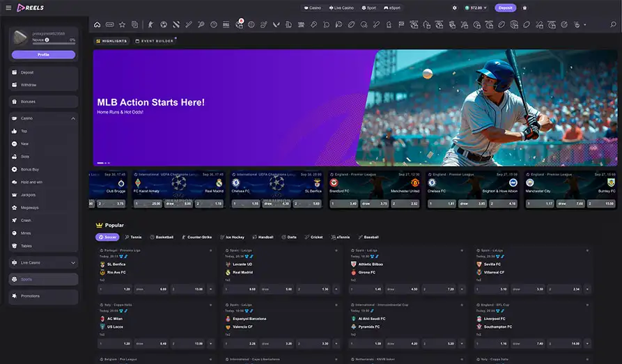Expand more markets for Athletic Bilbao match

pos(462,289)
